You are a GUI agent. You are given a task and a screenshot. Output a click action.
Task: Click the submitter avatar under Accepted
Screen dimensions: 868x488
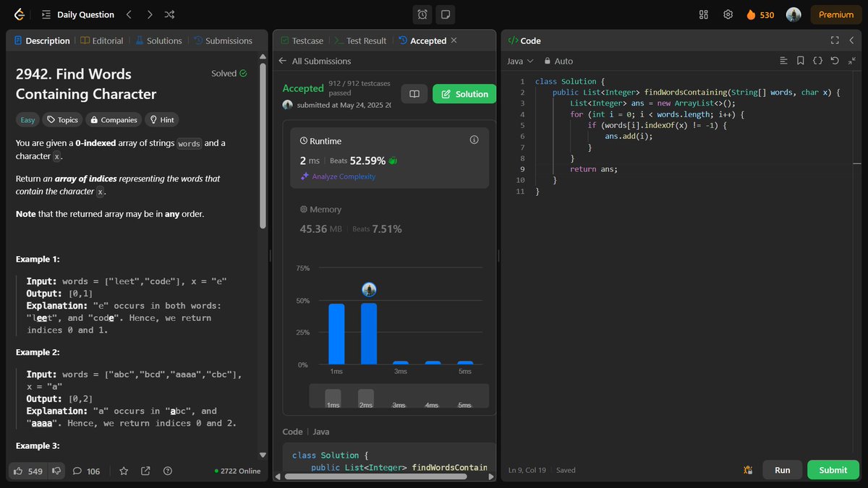(x=288, y=106)
